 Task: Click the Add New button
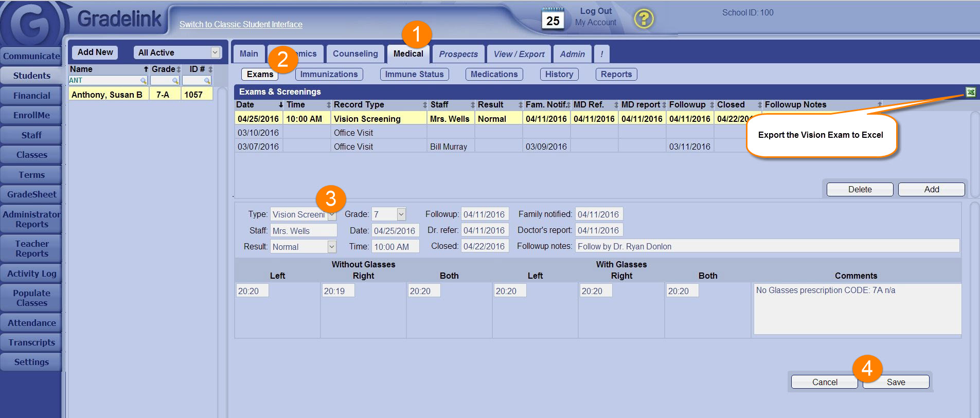click(x=95, y=52)
